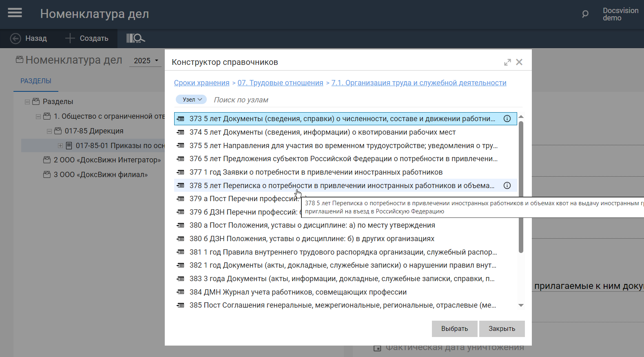Click the back arrow icon Назад

pos(15,38)
